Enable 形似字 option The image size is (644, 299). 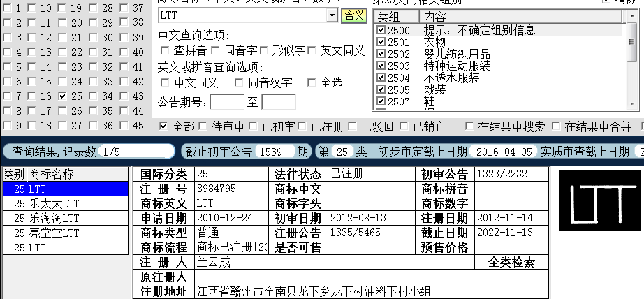click(x=263, y=50)
